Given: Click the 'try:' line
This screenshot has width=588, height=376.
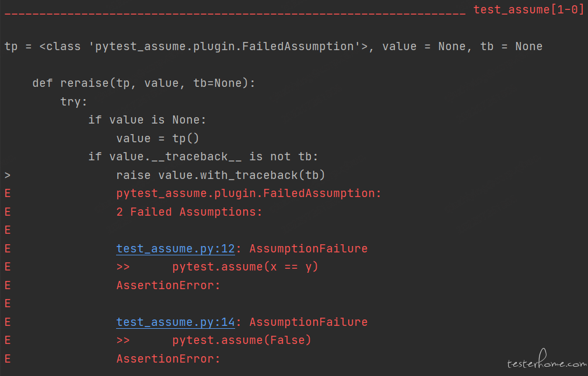Looking at the screenshot, I should [x=74, y=101].
